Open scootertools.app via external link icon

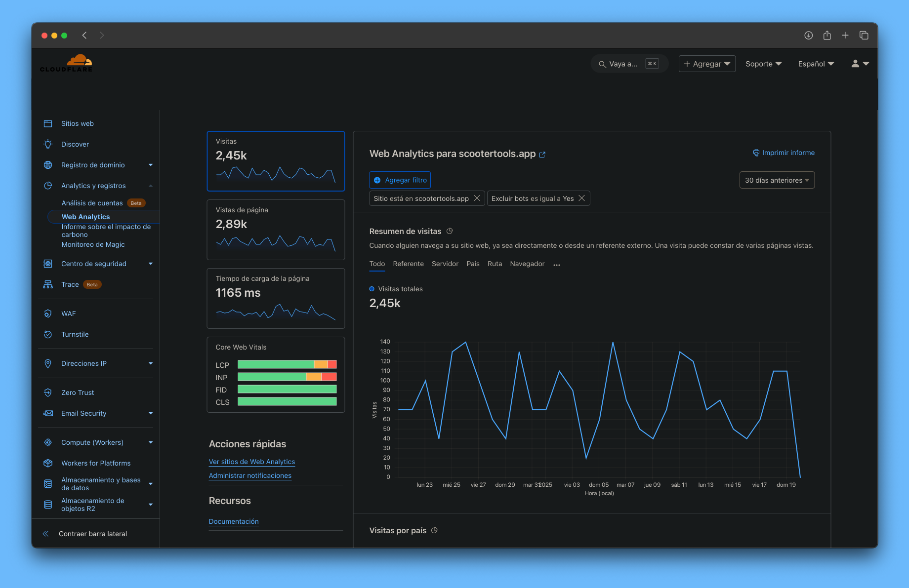[x=542, y=155]
